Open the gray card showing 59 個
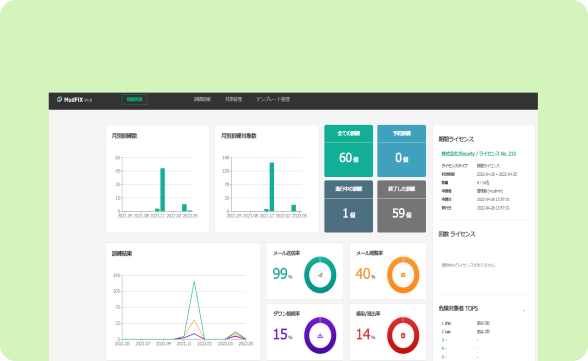Screen dimensions: 588x361 tap(401, 207)
